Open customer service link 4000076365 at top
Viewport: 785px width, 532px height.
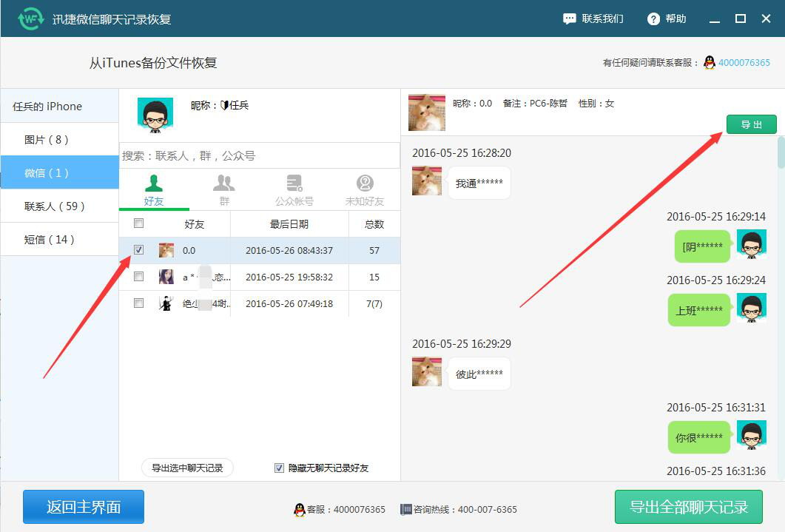[744, 63]
